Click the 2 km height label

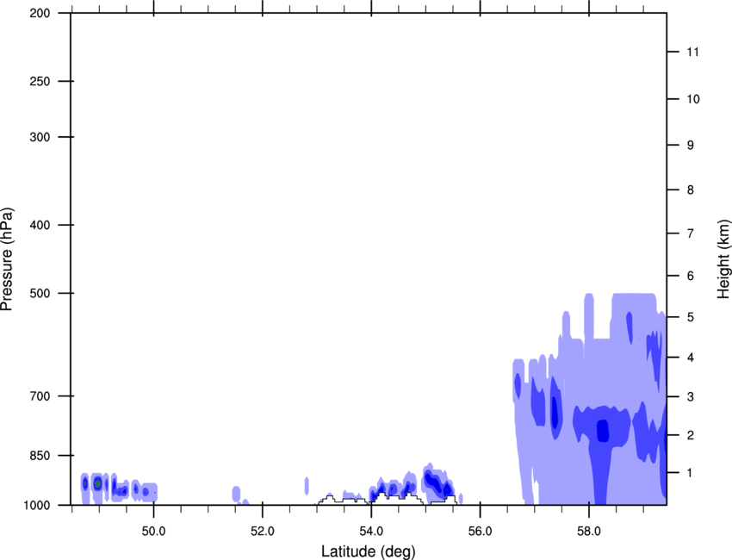coord(691,435)
